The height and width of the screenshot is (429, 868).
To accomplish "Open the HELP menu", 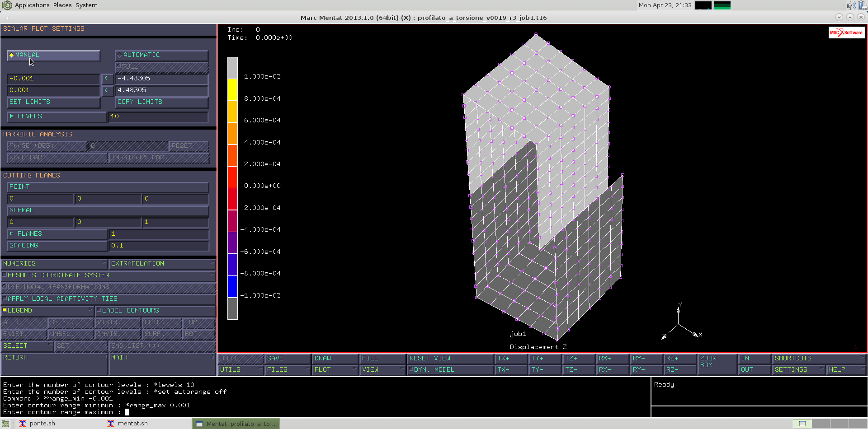I will (x=846, y=370).
